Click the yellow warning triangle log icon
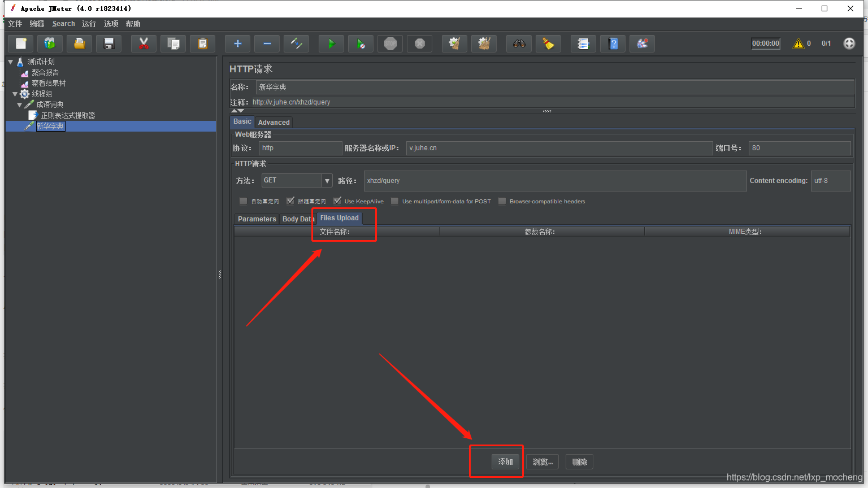This screenshot has height=488, width=868. (x=798, y=43)
